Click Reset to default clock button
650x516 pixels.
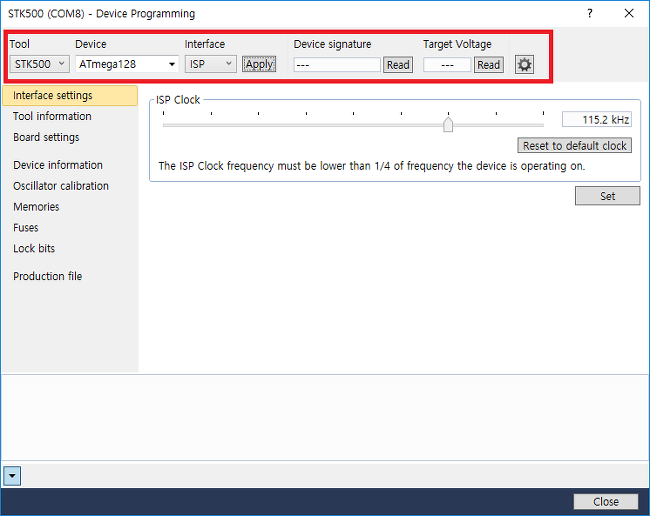click(x=575, y=145)
